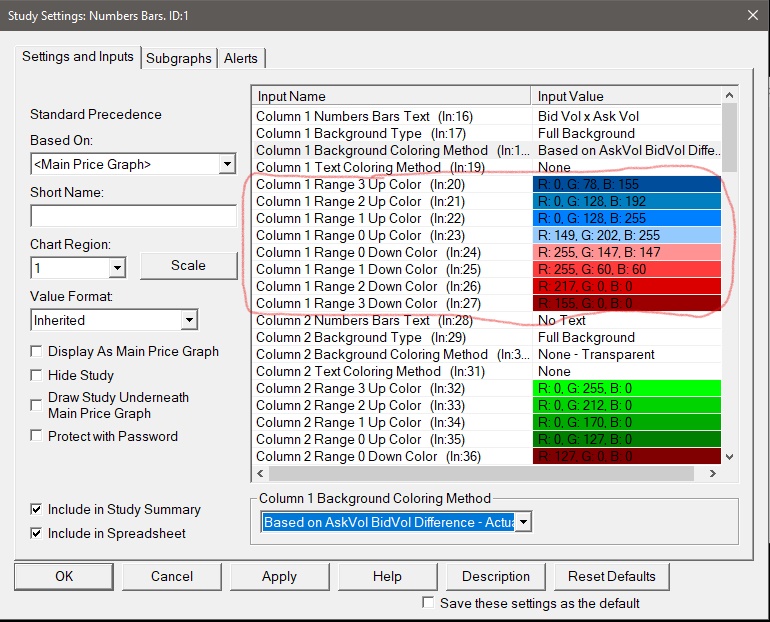Viewport: 770px width, 622px height.
Task: Check Save these settings as the default
Action: (x=429, y=603)
